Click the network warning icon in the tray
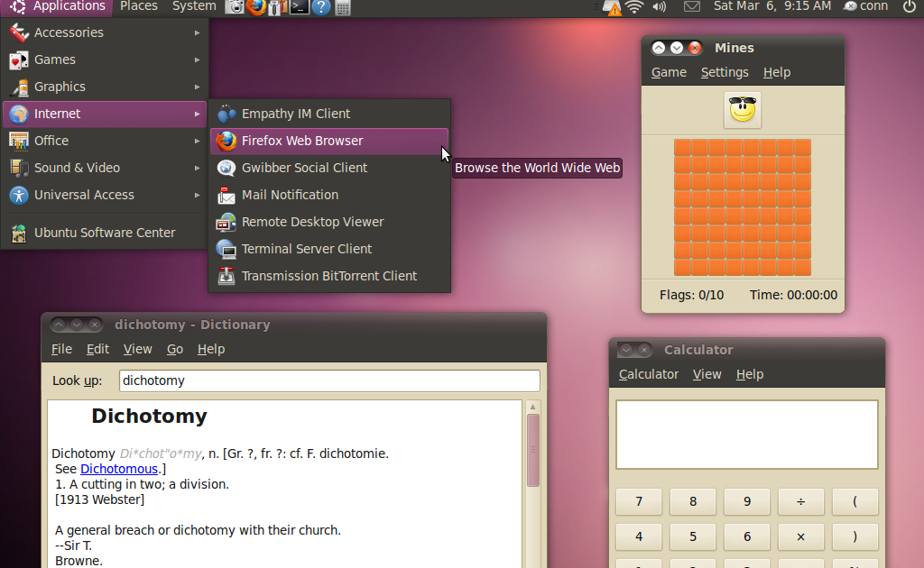Viewport: 924px width, 568px height. [613, 7]
